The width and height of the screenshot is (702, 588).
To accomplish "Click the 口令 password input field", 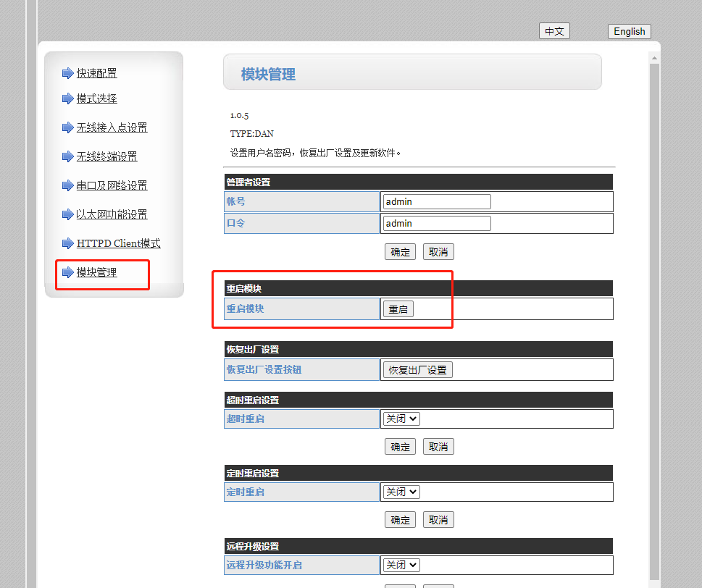I will point(437,223).
